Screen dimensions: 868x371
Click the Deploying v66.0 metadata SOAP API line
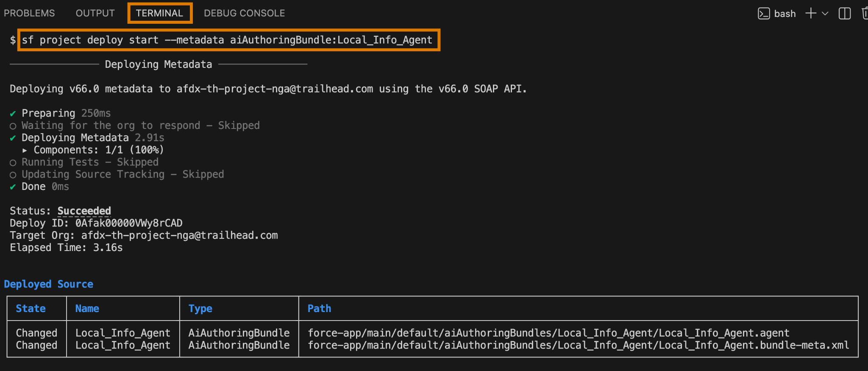[x=268, y=89]
